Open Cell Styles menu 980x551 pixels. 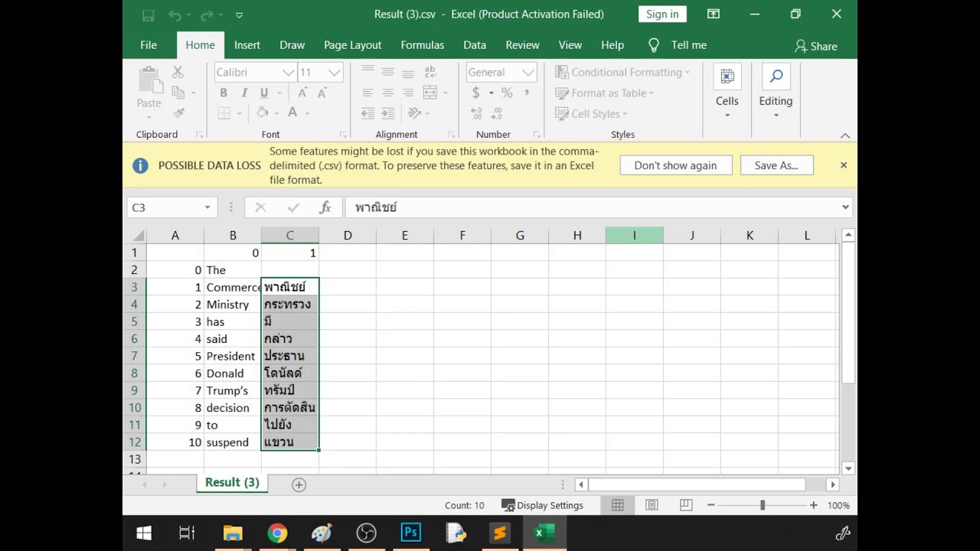[591, 113]
